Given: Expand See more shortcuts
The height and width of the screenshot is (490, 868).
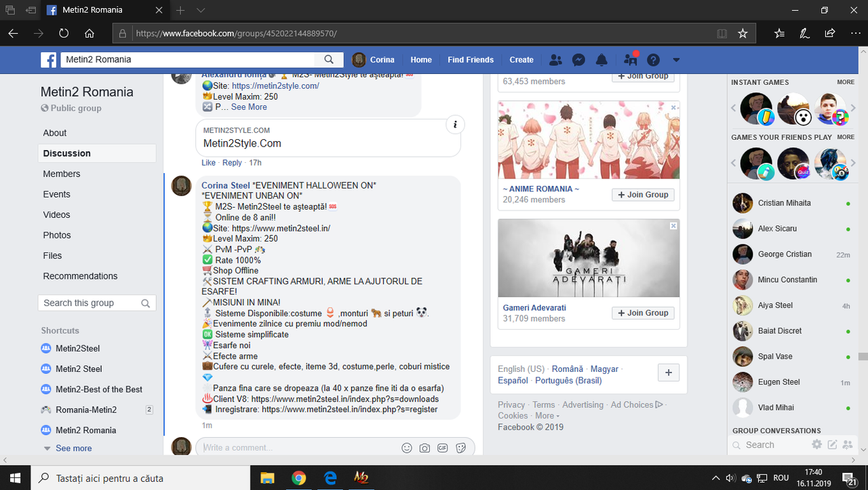Looking at the screenshot, I should point(73,449).
